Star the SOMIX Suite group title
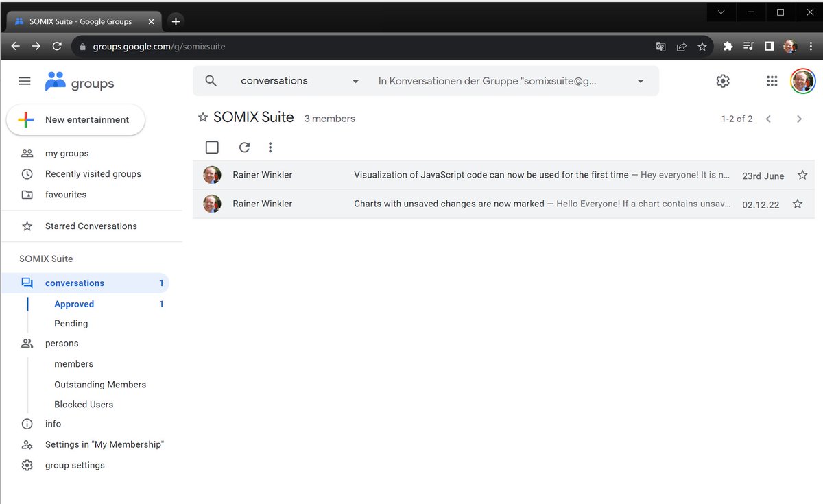Viewport: 823px width, 504px height. pos(203,118)
